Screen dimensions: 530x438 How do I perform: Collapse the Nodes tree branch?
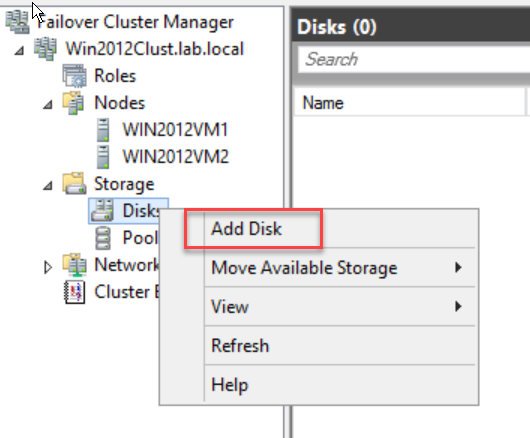click(48, 104)
